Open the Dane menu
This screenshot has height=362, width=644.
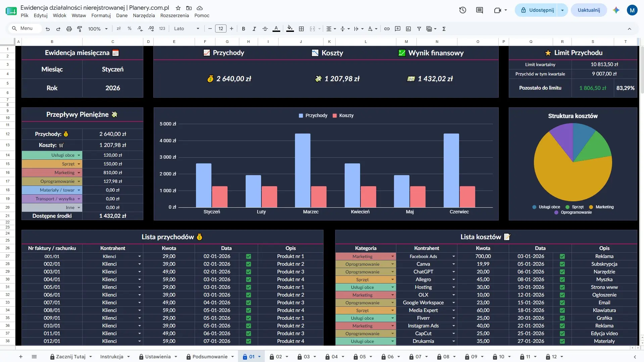click(x=122, y=15)
